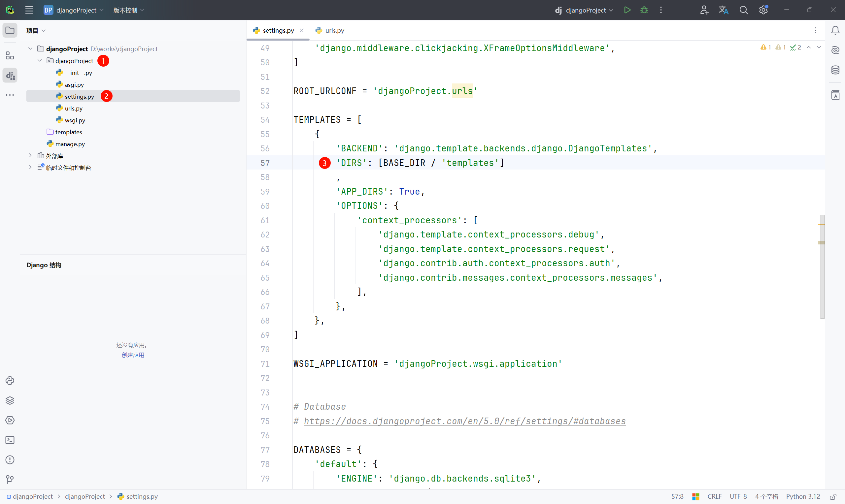Click djangoProject root in breadcrumb bar
Screen dimensions: 845x504
30,496
